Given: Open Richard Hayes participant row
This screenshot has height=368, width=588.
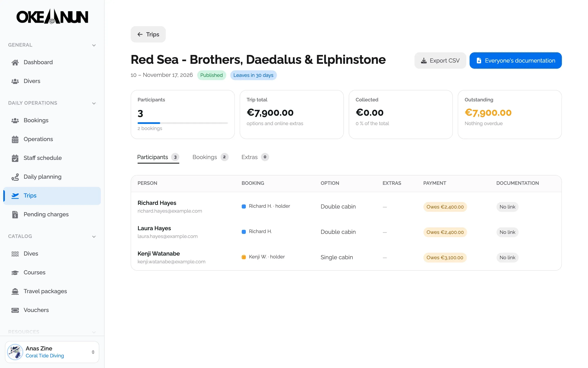Looking at the screenshot, I should click(346, 207).
